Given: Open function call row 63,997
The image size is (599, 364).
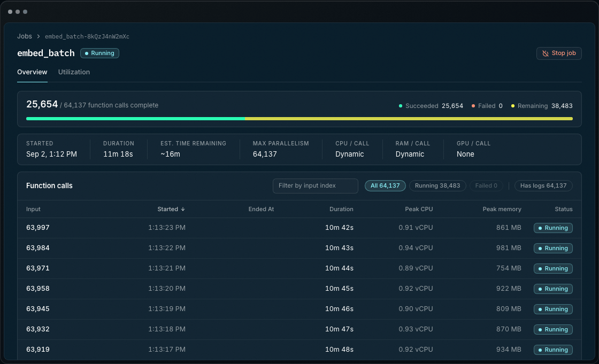Looking at the screenshot, I should 299,228.
